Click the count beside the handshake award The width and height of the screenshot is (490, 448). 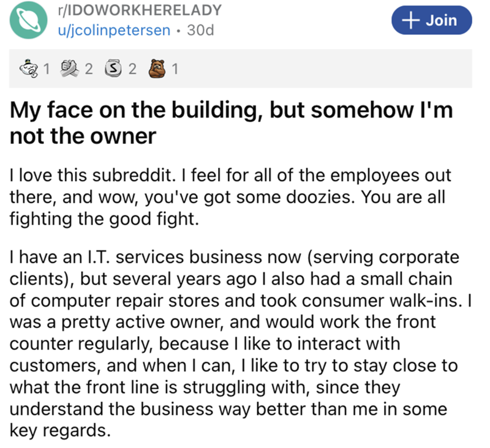(x=88, y=69)
